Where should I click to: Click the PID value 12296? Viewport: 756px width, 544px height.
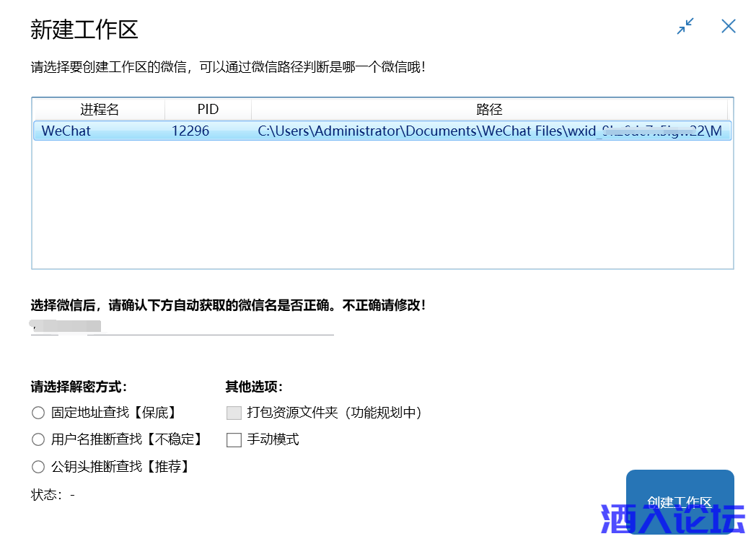click(190, 131)
